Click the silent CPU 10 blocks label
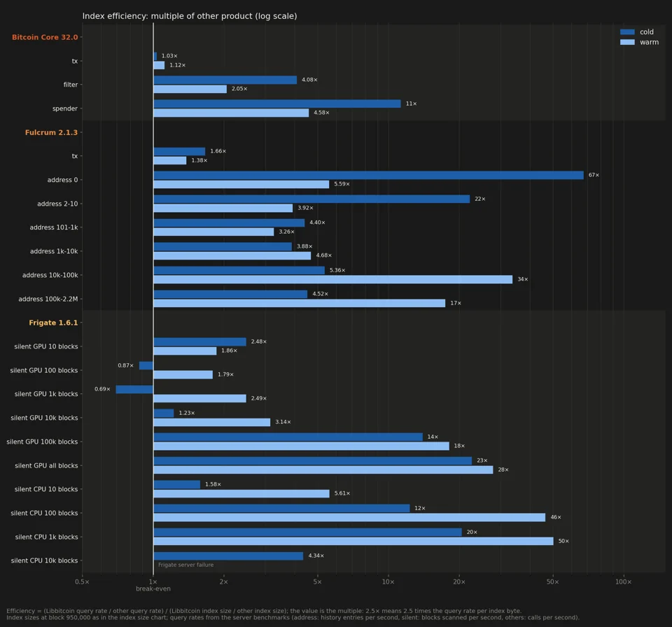This screenshot has width=672, height=627. tap(46, 489)
